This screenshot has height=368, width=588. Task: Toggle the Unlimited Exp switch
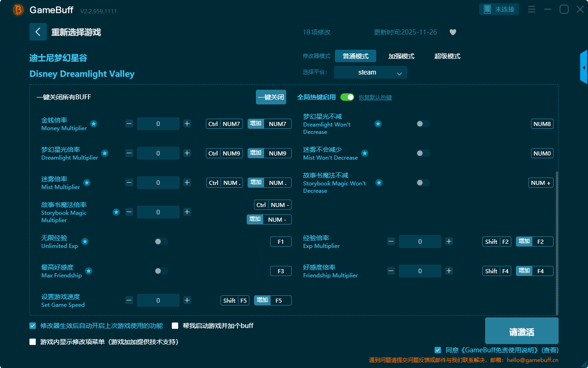(161, 241)
